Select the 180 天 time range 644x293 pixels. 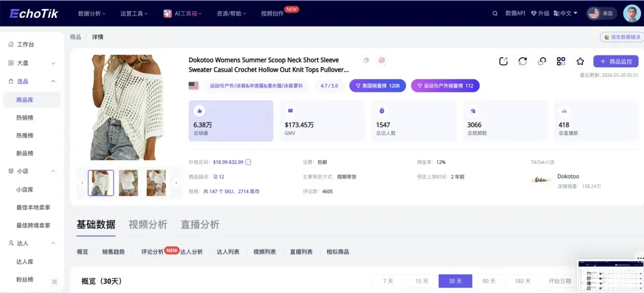522,281
